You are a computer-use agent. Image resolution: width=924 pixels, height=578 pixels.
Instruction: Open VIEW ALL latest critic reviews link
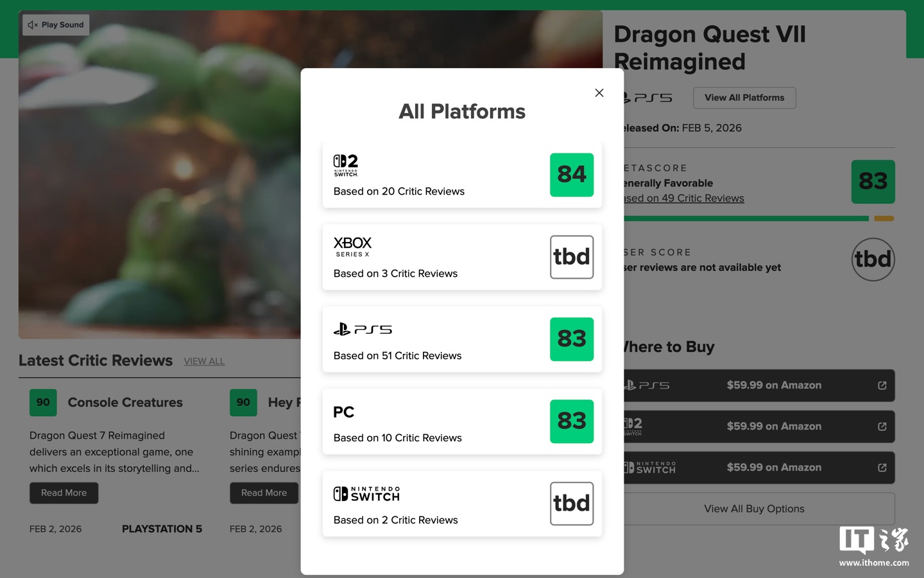(x=204, y=362)
